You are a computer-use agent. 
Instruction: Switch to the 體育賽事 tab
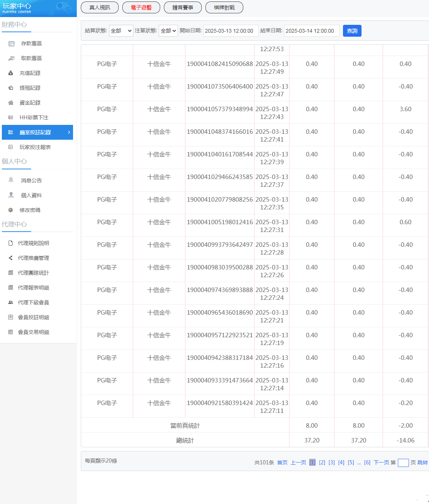pyautogui.click(x=183, y=7)
